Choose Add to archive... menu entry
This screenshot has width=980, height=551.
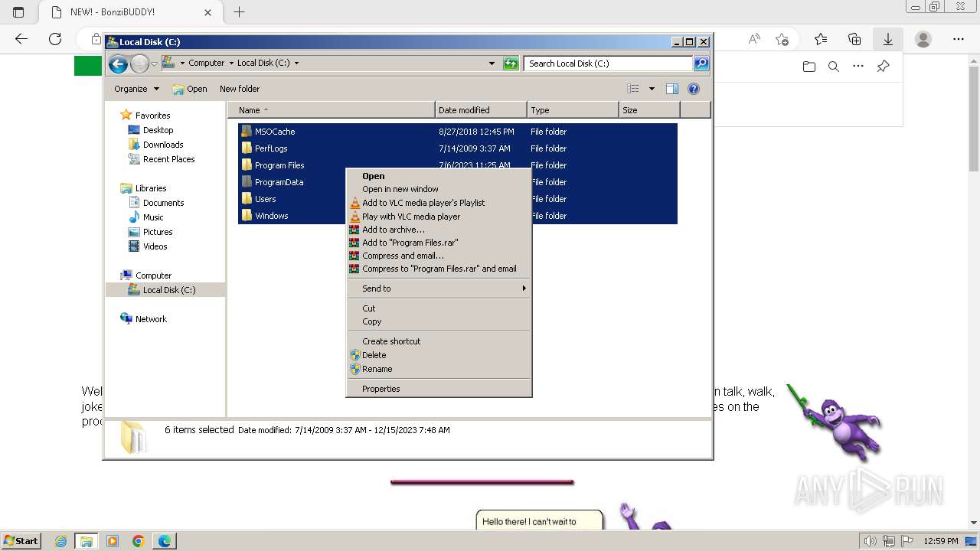439,230
